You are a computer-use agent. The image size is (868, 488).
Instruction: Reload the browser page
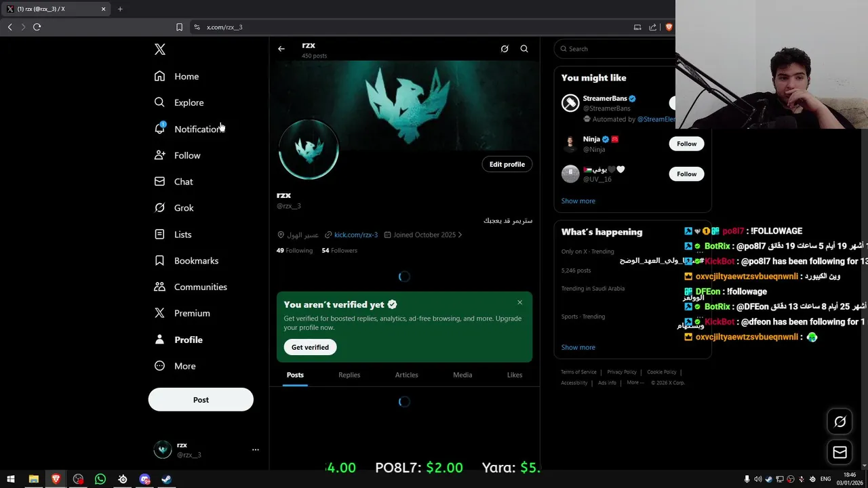(37, 27)
